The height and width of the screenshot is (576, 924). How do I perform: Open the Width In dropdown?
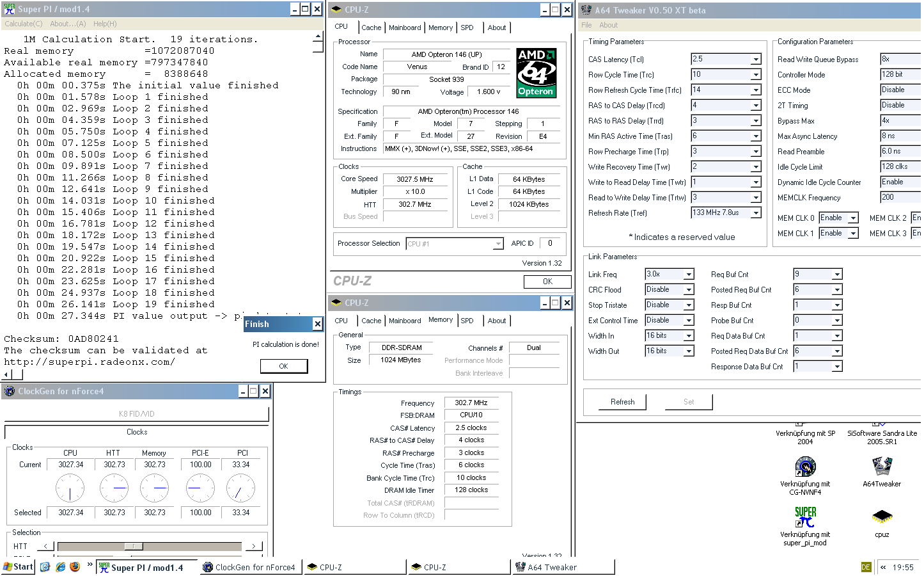[689, 335]
